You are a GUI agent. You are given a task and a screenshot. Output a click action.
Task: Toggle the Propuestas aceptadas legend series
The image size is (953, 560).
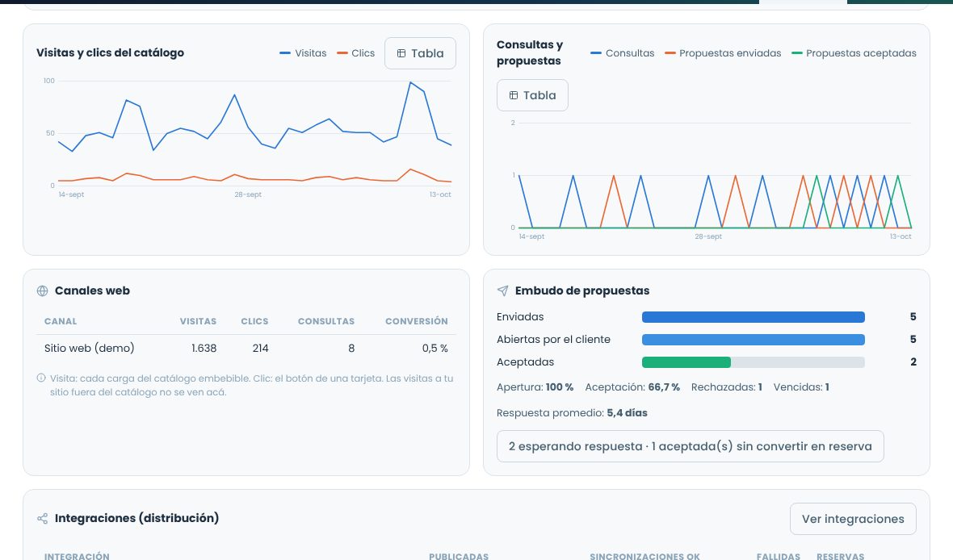pyautogui.click(x=854, y=53)
